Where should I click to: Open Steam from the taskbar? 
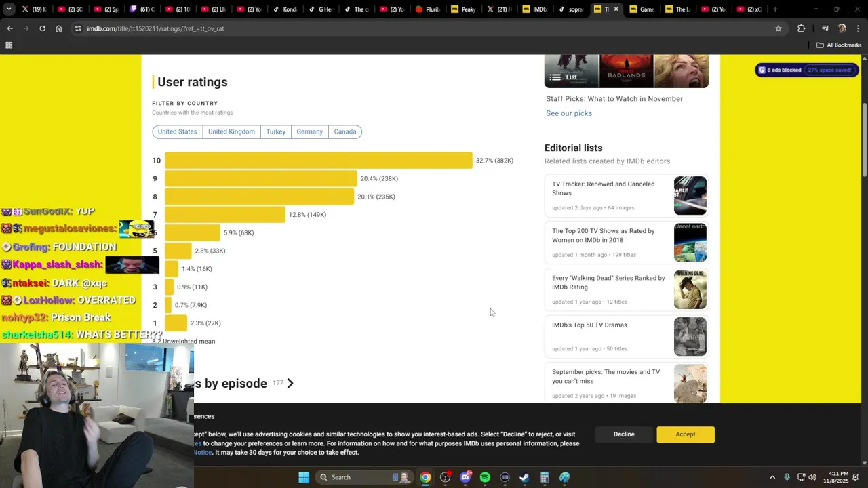point(525,477)
